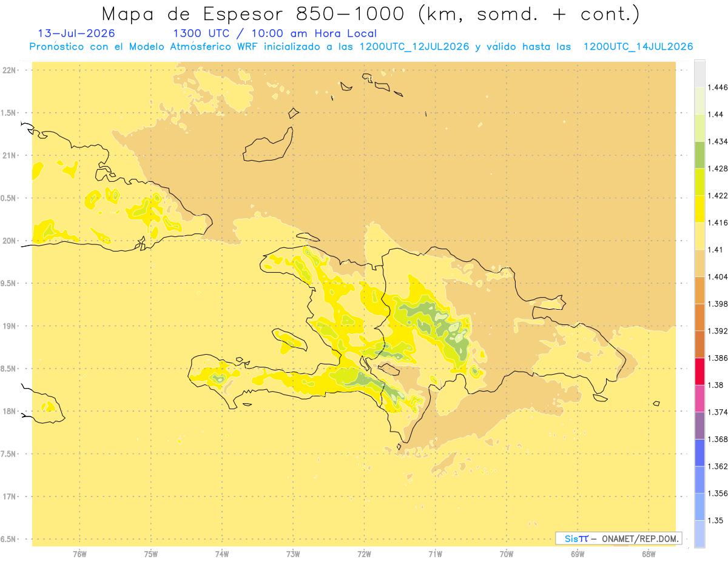
Task: Pick the green swatch between 1.428 and 1.434
Action: pyautogui.click(x=699, y=155)
